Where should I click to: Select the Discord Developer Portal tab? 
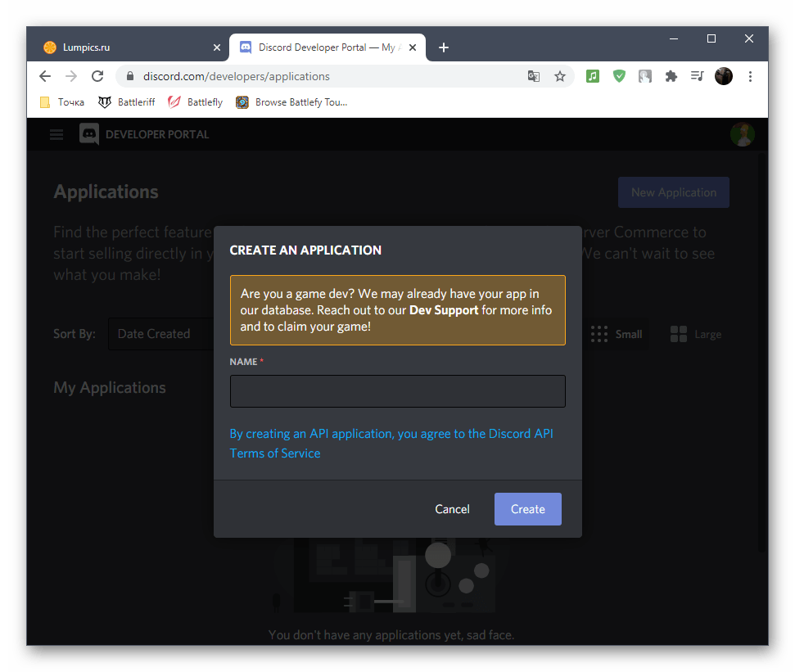pyautogui.click(x=327, y=47)
